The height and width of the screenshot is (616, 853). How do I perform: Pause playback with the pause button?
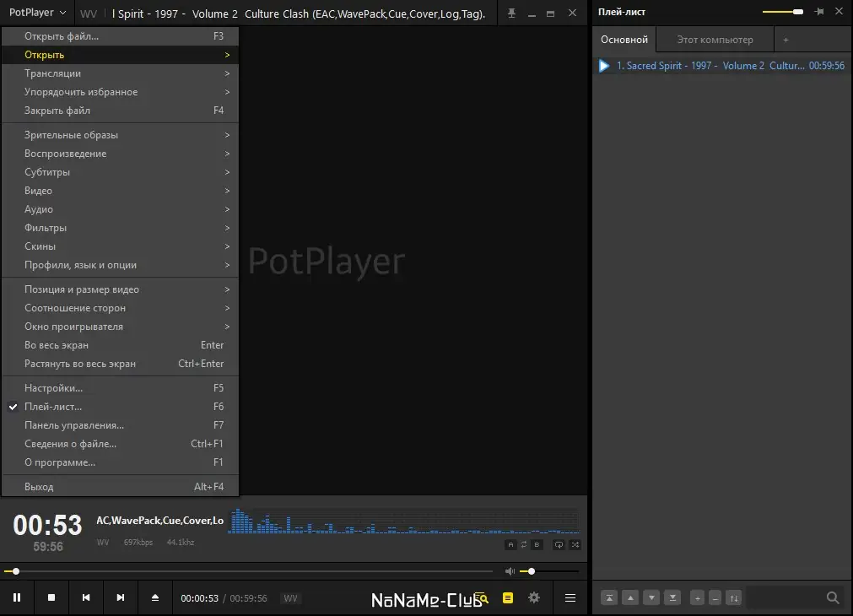tap(17, 597)
